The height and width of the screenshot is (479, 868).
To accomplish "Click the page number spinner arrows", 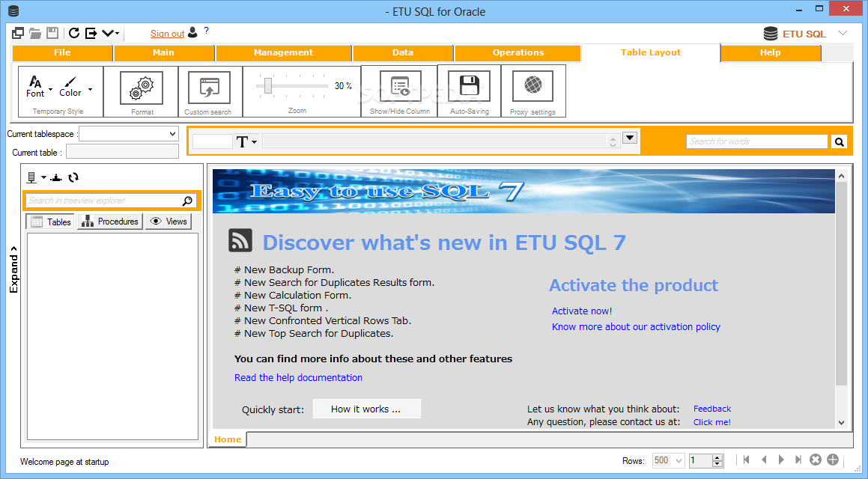I will click(717, 460).
